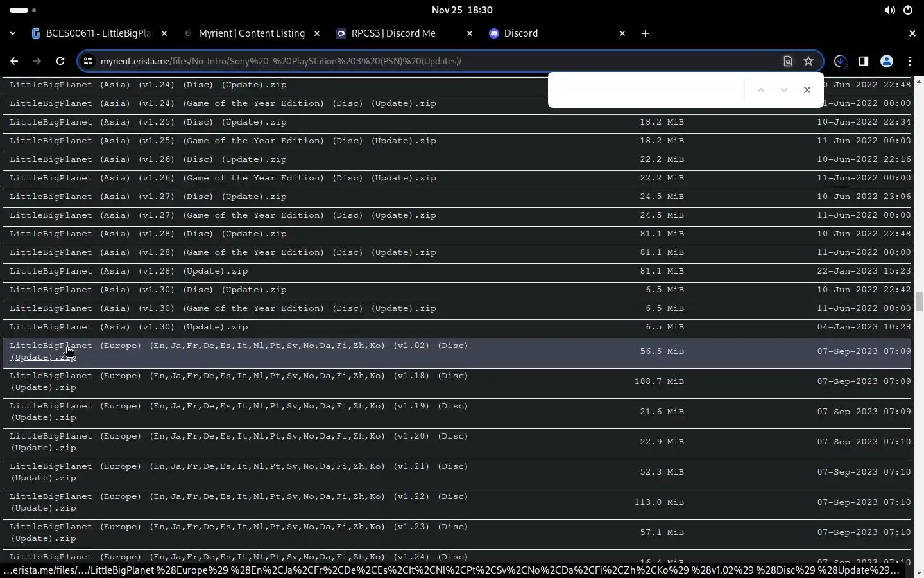Open the system volume icon

(x=889, y=10)
